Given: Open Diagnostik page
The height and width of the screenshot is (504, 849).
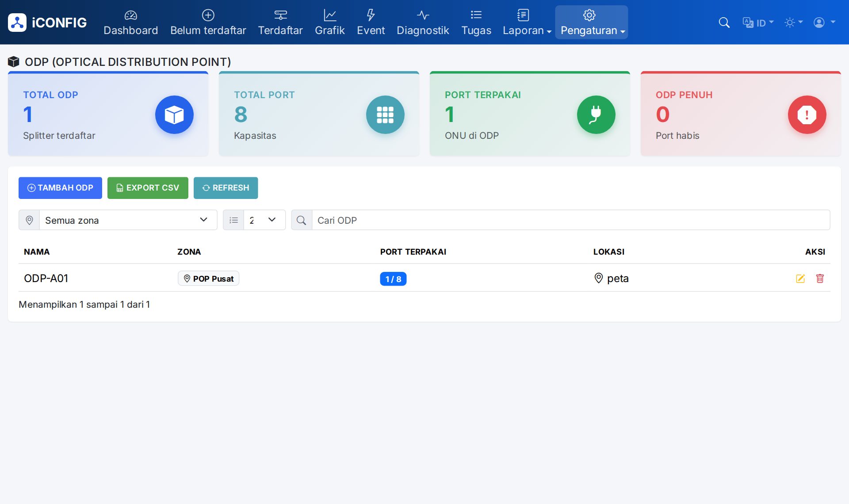Looking at the screenshot, I should coord(423,23).
